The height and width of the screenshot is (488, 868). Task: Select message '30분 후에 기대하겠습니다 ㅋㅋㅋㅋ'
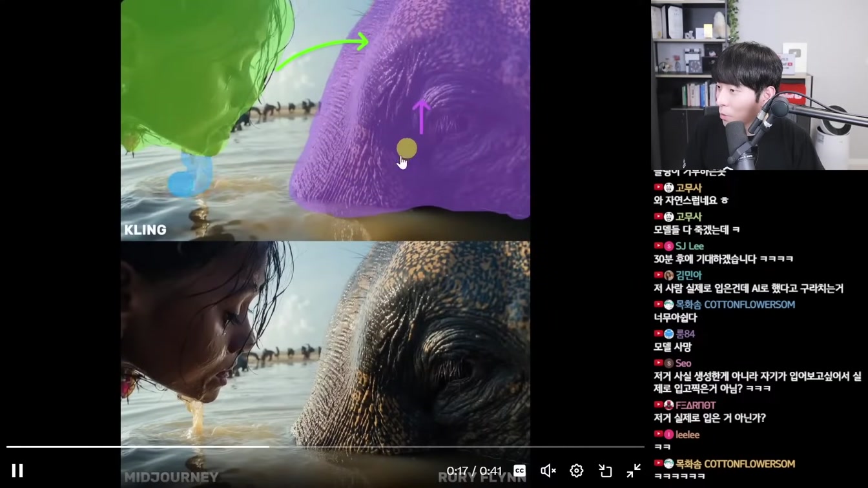click(x=723, y=259)
